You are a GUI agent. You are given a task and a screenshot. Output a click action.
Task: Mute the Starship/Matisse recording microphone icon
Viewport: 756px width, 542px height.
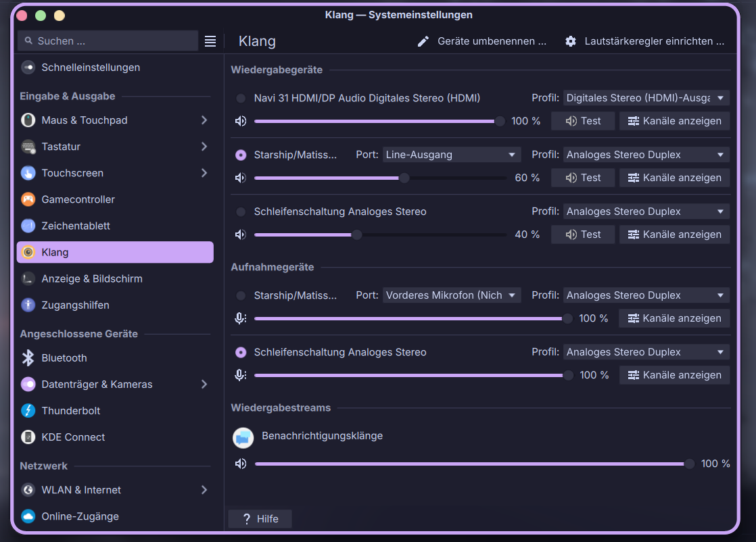(241, 318)
